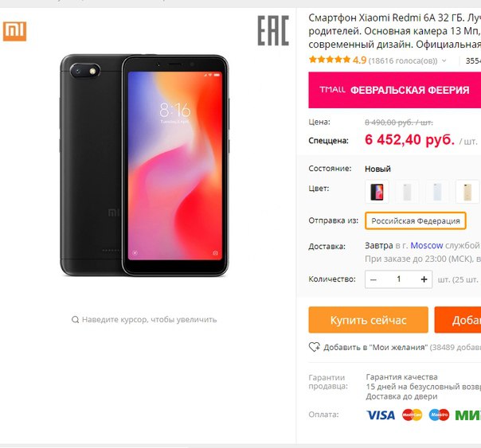Click heart icon to add to wishlist

[314, 347]
